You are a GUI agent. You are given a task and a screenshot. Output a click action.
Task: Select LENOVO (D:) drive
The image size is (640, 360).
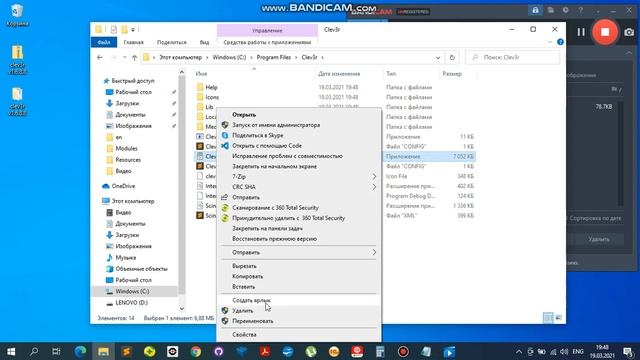pyautogui.click(x=131, y=303)
